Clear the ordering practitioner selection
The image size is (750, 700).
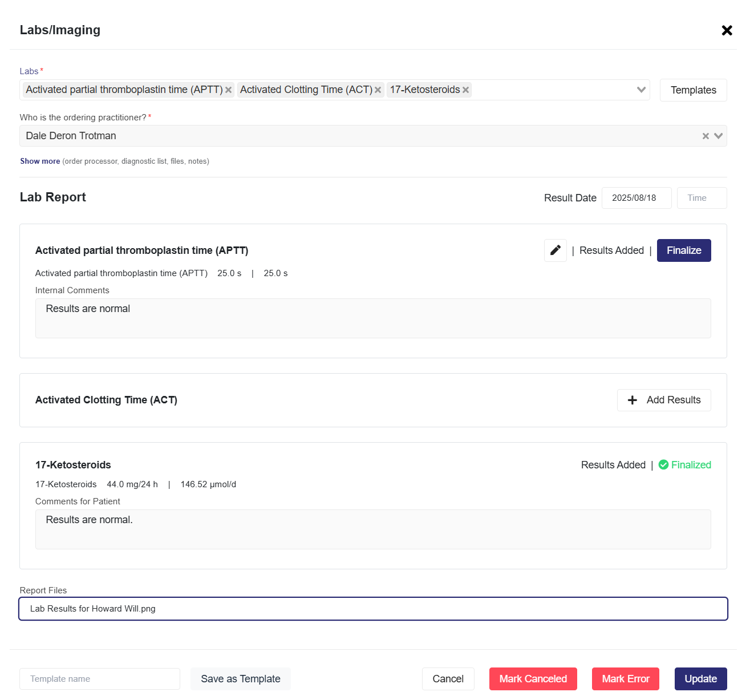[706, 136]
